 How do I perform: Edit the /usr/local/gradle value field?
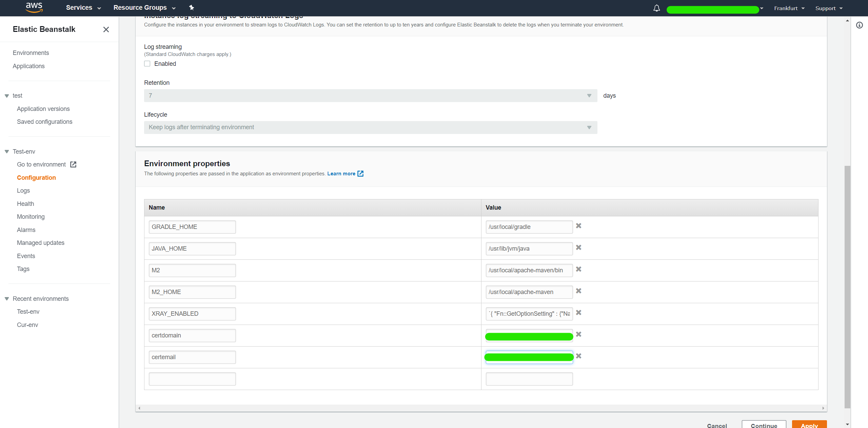tap(529, 227)
